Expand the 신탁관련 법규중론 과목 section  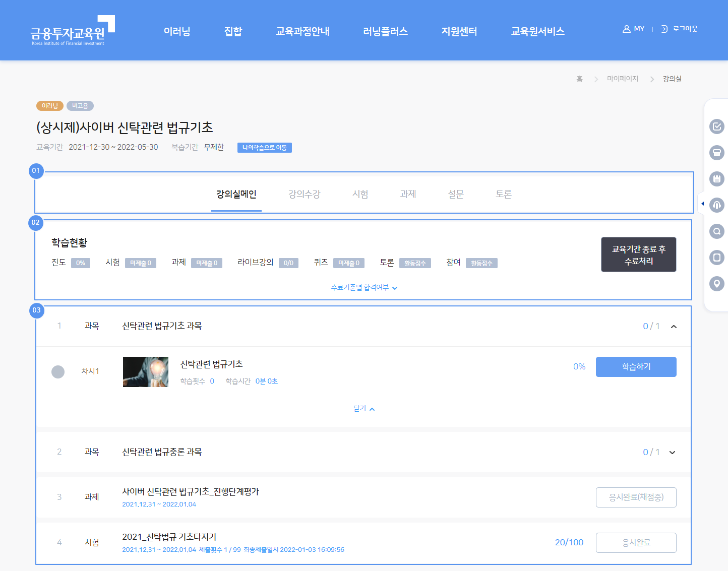click(672, 453)
